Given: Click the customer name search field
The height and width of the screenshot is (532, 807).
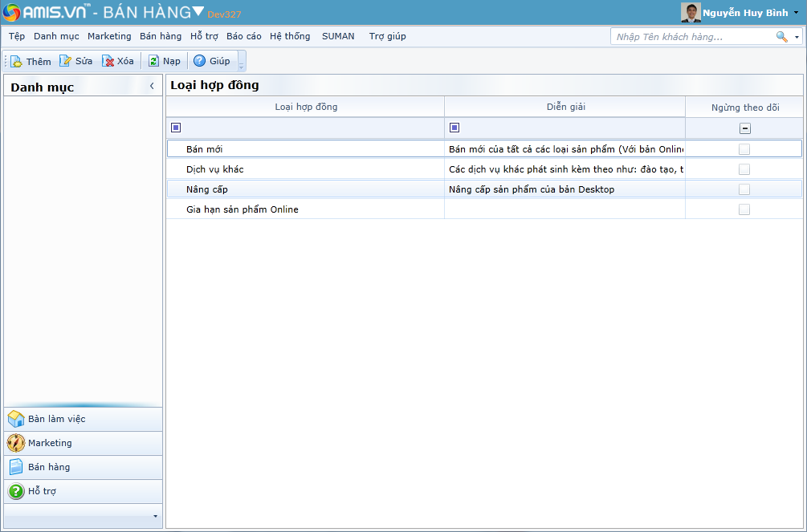Looking at the screenshot, I should point(691,37).
